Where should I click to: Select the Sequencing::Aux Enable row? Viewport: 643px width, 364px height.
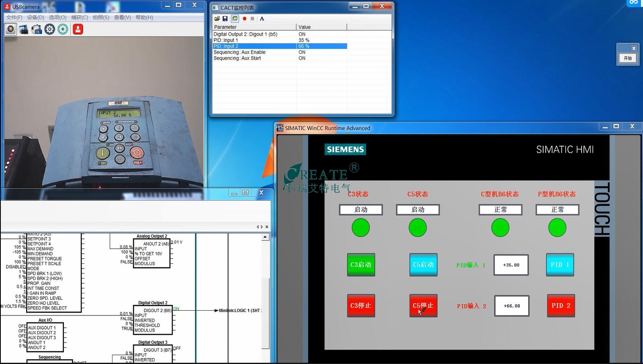tap(280, 52)
